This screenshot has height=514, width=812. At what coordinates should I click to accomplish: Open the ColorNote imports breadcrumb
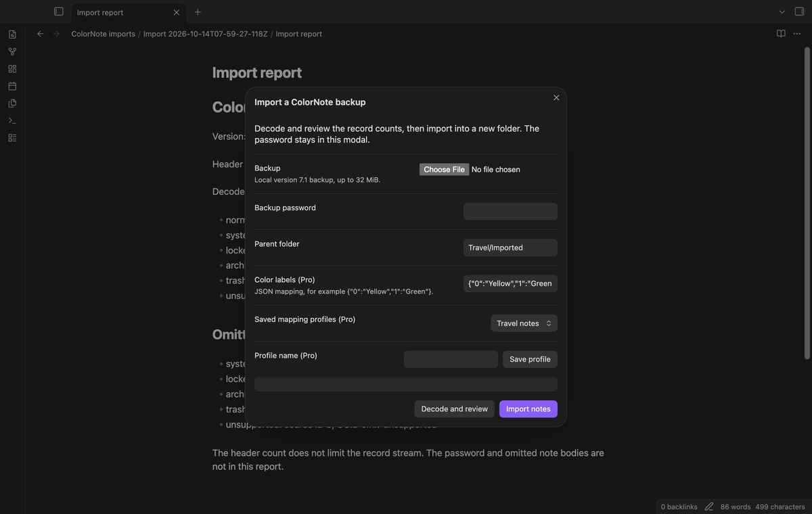coord(104,34)
